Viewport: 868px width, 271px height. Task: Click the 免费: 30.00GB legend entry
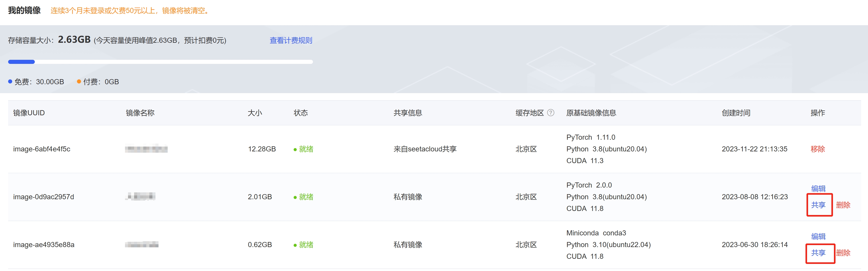click(x=36, y=82)
